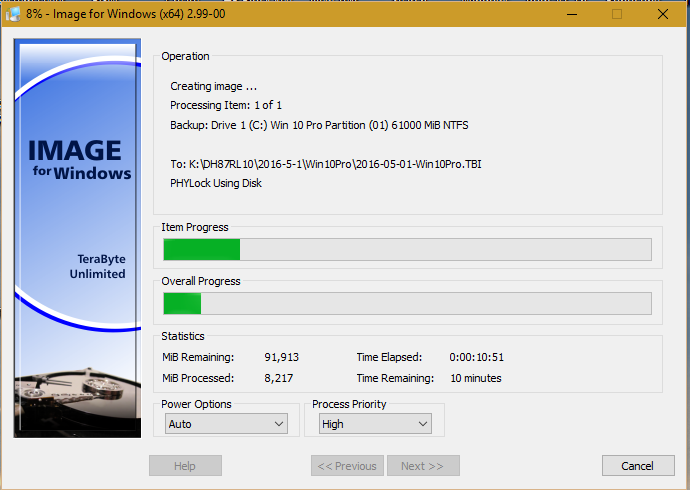Click the MiB Processed value 8,217
Image resolution: width=690 pixels, height=490 pixels.
pyautogui.click(x=281, y=378)
